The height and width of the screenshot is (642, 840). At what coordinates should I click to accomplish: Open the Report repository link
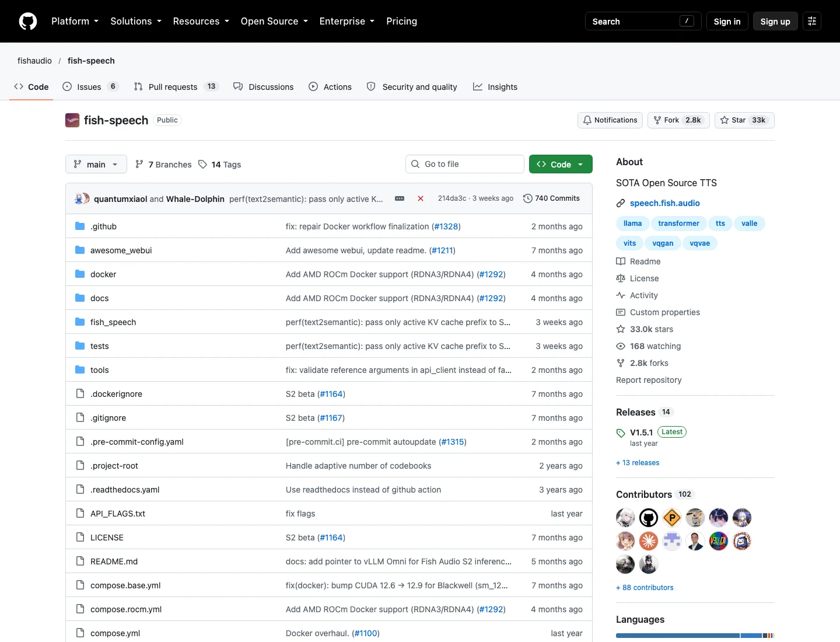[649, 380]
